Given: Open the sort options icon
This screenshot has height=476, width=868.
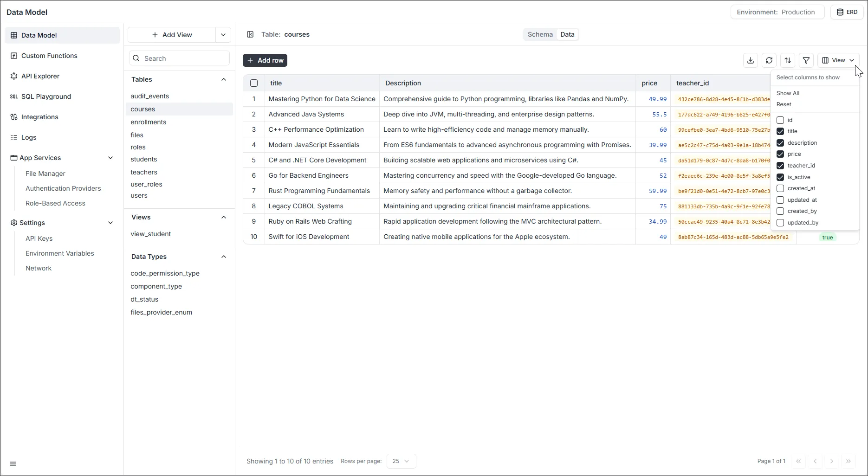Looking at the screenshot, I should [x=788, y=60].
